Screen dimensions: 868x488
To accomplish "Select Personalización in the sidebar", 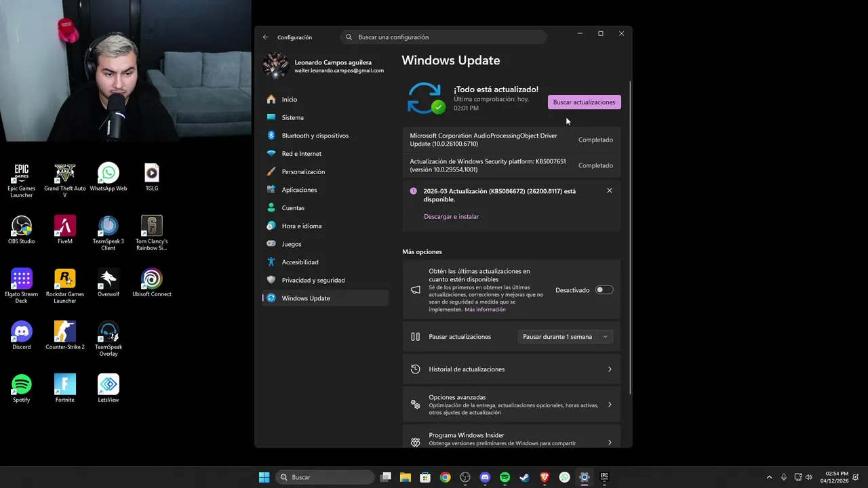I will point(325,171).
